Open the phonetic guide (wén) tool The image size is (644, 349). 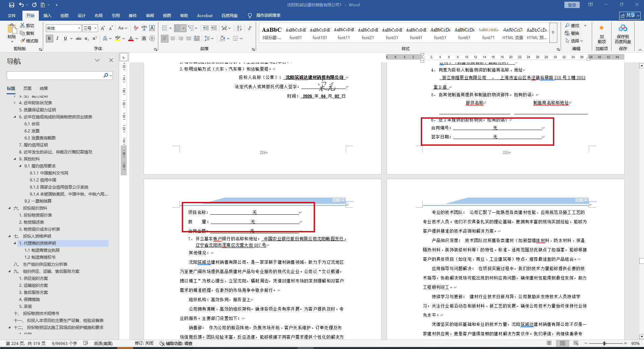[x=144, y=28]
